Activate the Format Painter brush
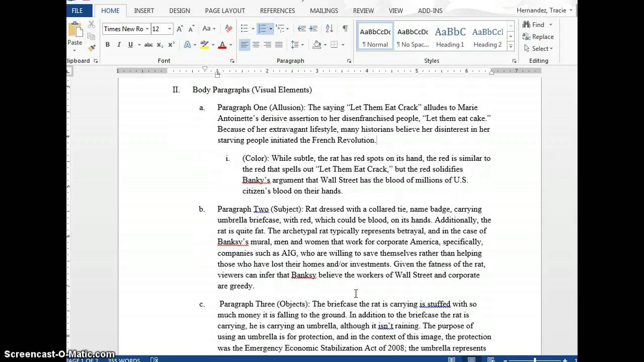 coord(92,48)
